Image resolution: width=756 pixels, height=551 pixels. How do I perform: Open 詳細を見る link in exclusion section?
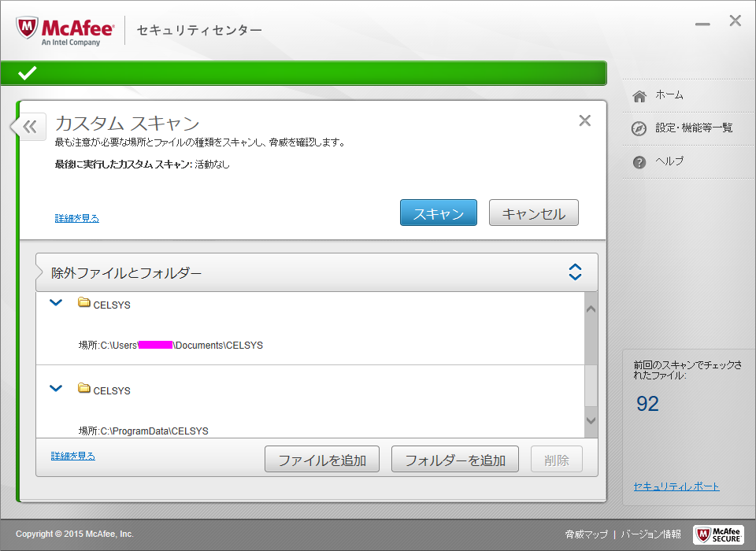[x=73, y=456]
